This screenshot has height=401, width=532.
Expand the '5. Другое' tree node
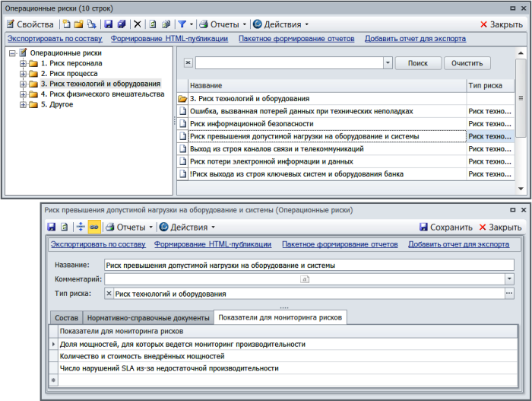(x=23, y=104)
